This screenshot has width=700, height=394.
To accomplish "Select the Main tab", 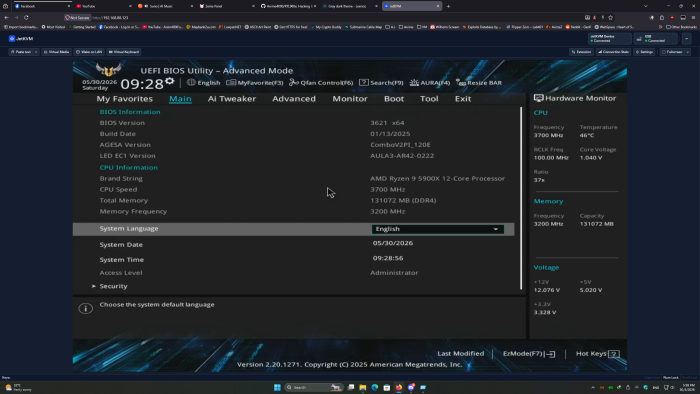I will click(180, 99).
